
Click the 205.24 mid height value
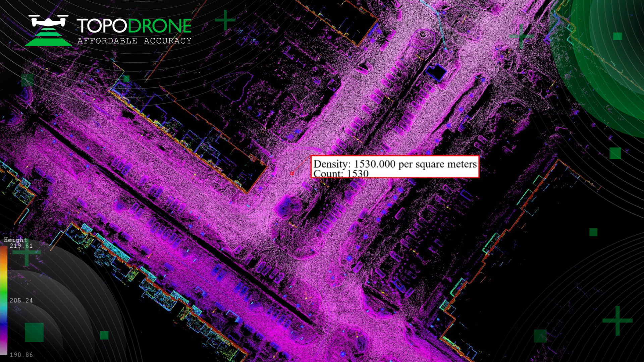point(21,300)
